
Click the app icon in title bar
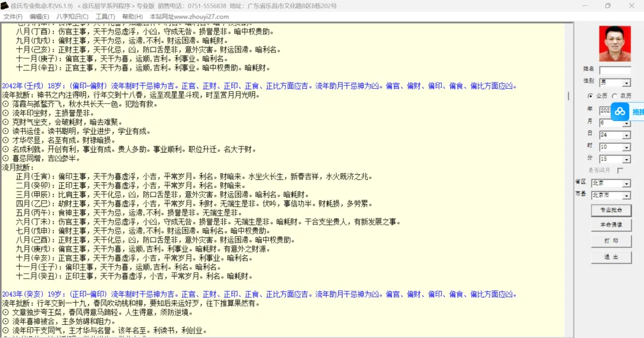(x=5, y=6)
